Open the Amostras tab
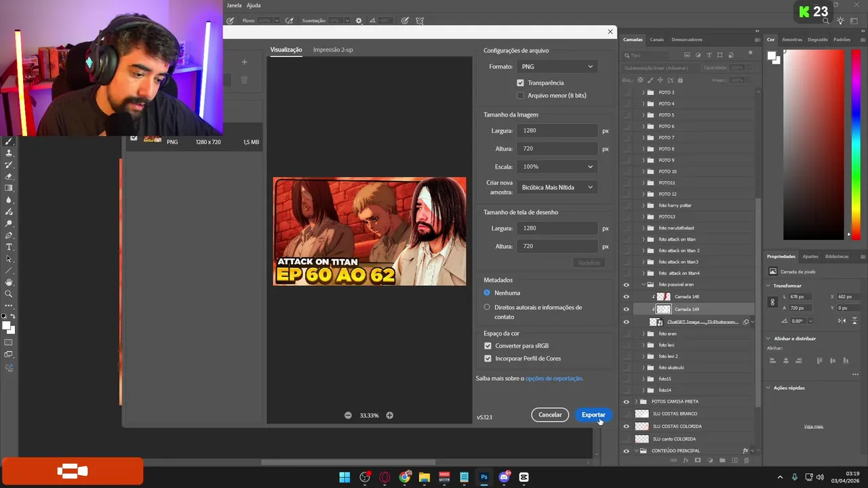 tap(791, 39)
